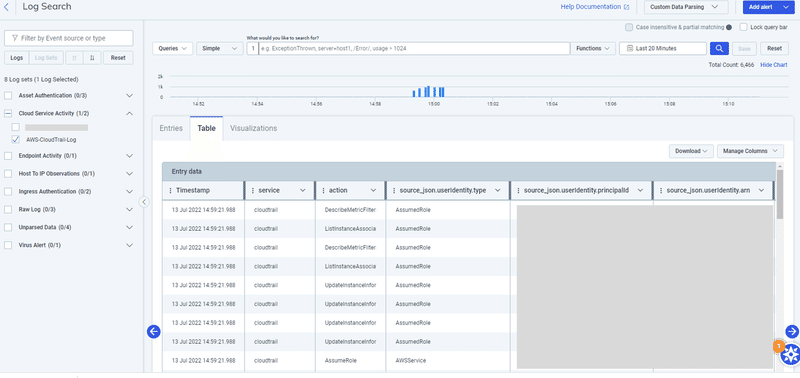
Task: Click the search query input field
Action: click(414, 48)
